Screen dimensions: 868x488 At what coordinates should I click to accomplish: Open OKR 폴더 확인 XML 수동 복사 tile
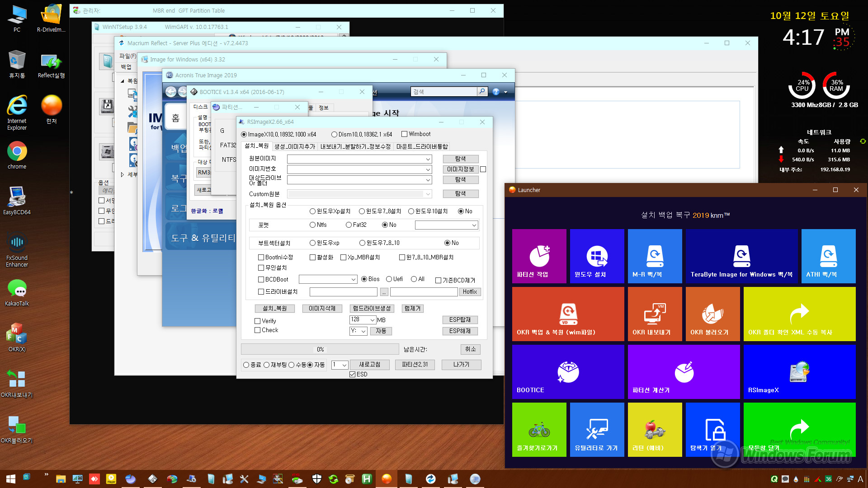[799, 314]
